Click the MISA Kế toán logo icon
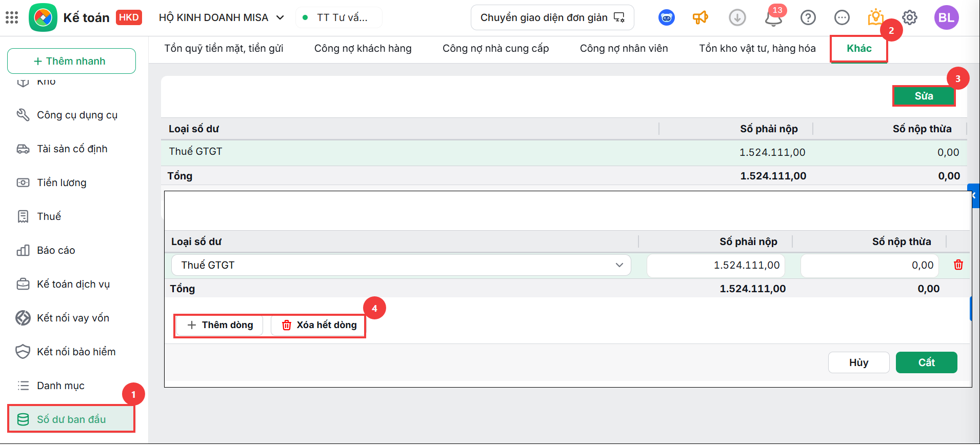 (43, 17)
